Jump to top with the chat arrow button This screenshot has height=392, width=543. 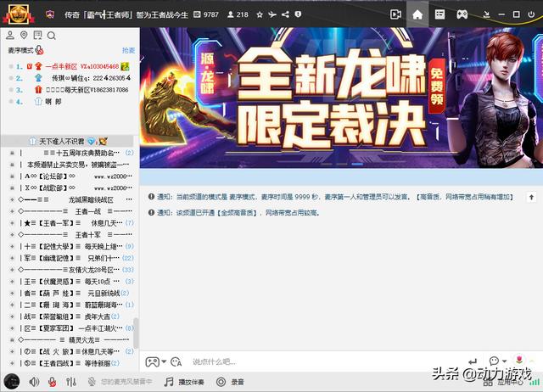(x=531, y=197)
